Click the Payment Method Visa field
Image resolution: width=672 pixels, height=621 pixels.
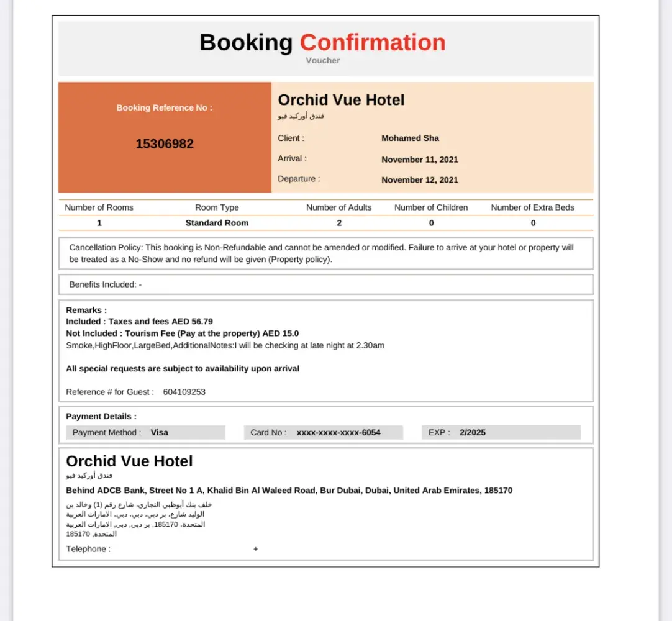tap(145, 433)
